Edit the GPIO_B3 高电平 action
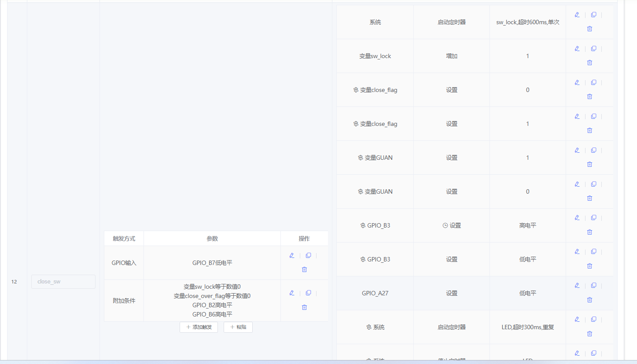 click(x=577, y=218)
